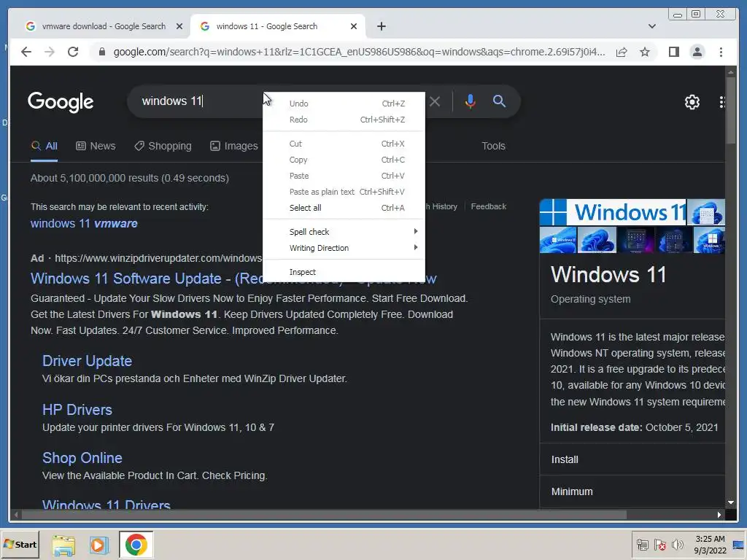This screenshot has height=560, width=747.
Task: Open the Shopping results tab
Action: click(x=163, y=146)
